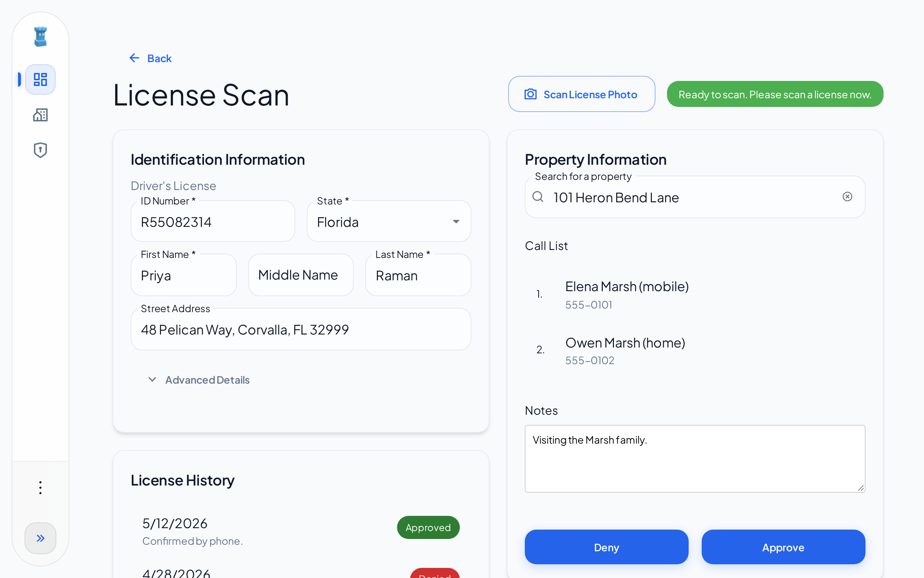Click the search magnifier icon in property search

coord(538,197)
